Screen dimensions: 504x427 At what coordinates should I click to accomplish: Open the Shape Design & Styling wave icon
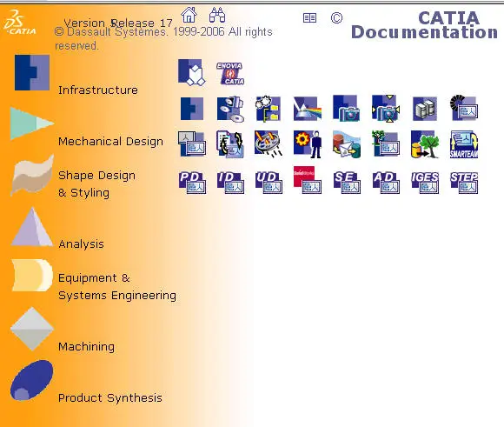click(32, 175)
